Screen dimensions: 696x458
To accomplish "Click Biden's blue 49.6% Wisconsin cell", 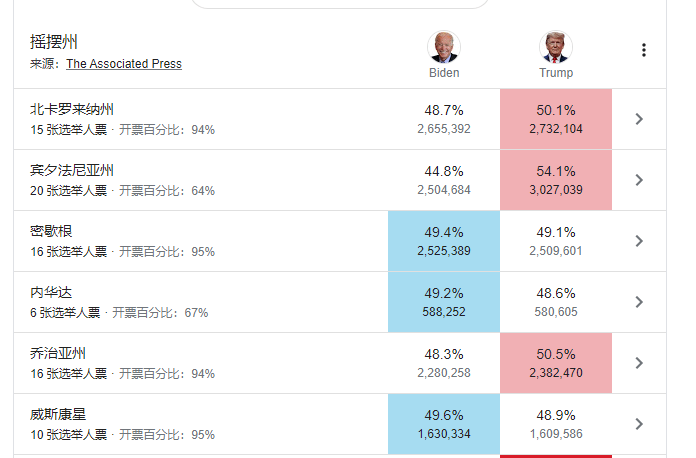I will click(x=444, y=424).
